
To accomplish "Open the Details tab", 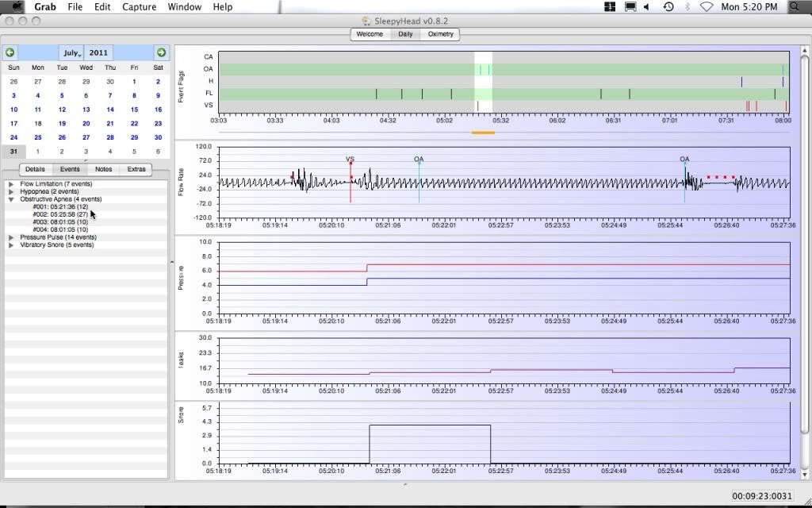I will click(35, 169).
